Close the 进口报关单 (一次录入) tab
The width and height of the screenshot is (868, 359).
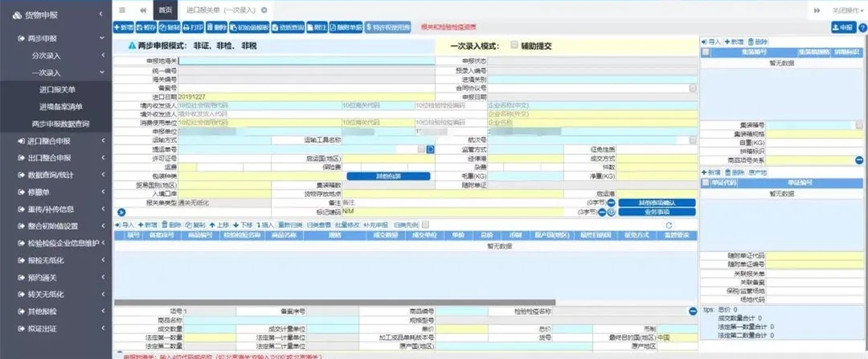point(264,10)
